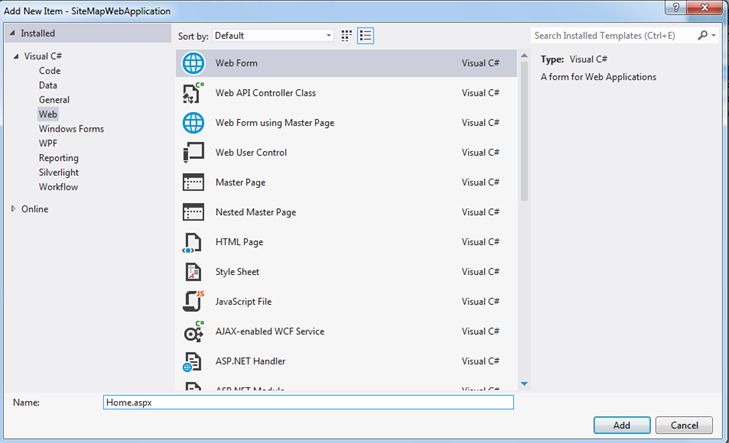Click the Name field containing Home.aspx
The width and height of the screenshot is (729, 443).
(308, 403)
